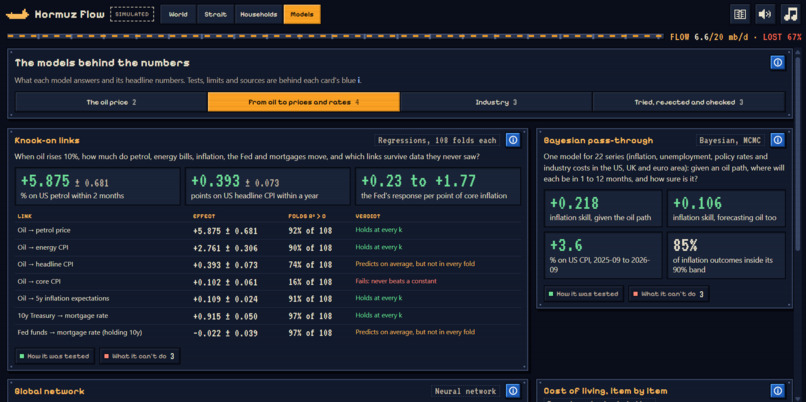Click the Oil → energy CPI row

click(268, 248)
